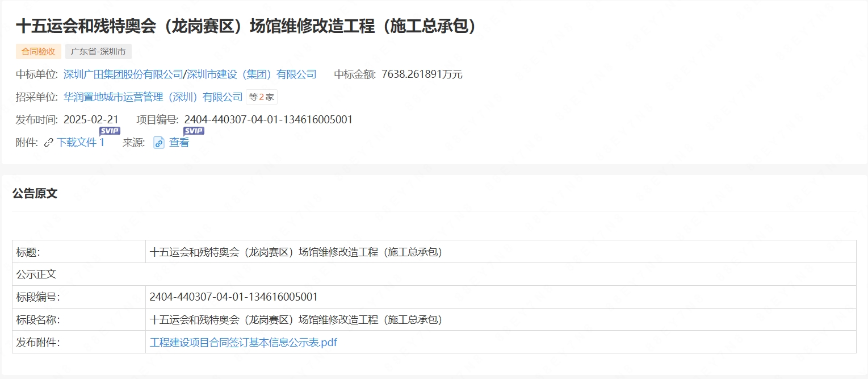Click the SVIP badge above 查看

pos(194,131)
